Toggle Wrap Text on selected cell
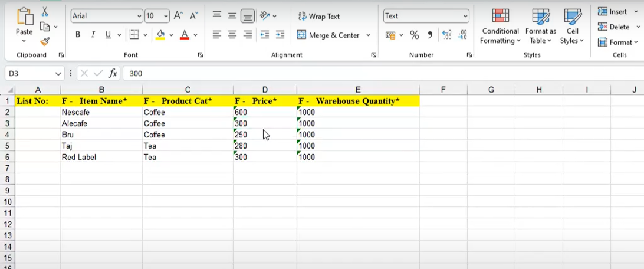 coord(319,17)
